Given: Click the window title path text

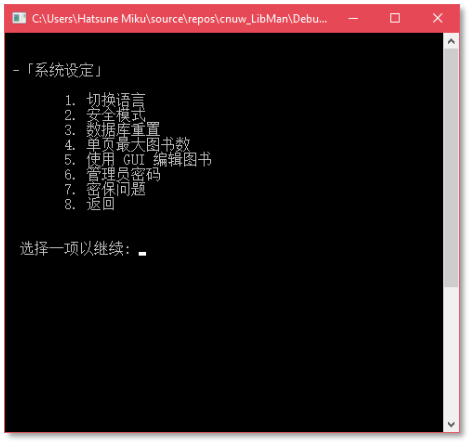Looking at the screenshot, I should point(179,19).
